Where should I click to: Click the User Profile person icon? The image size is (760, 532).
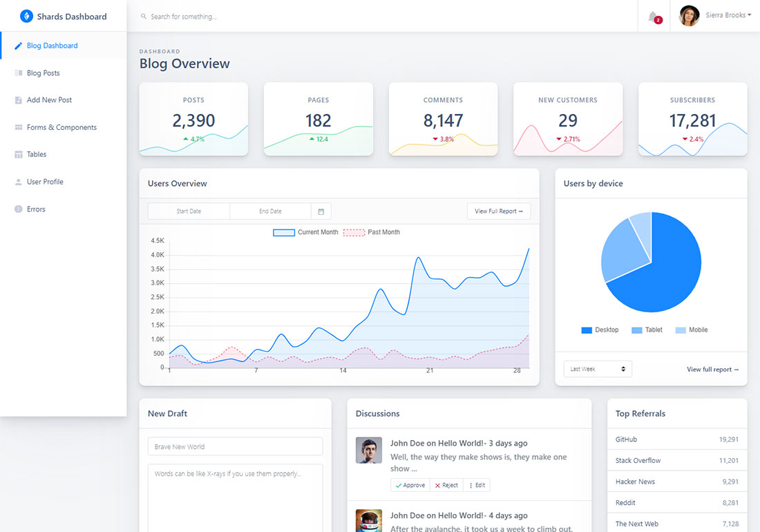(19, 182)
